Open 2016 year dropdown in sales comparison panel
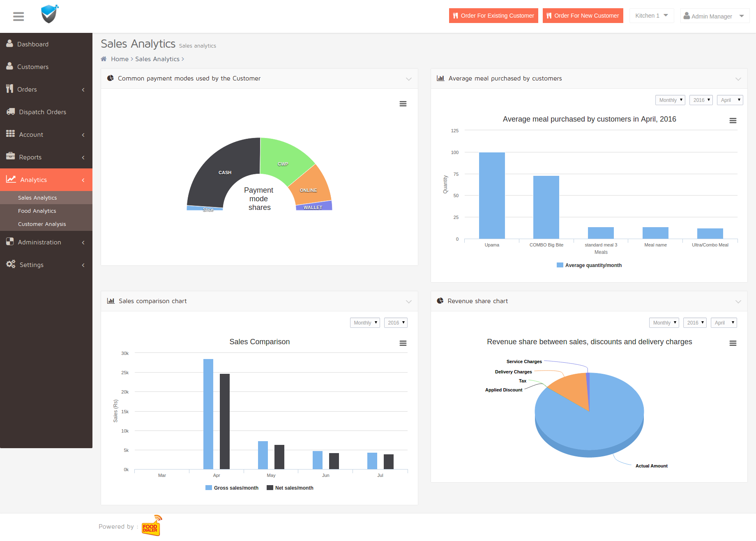 click(396, 322)
